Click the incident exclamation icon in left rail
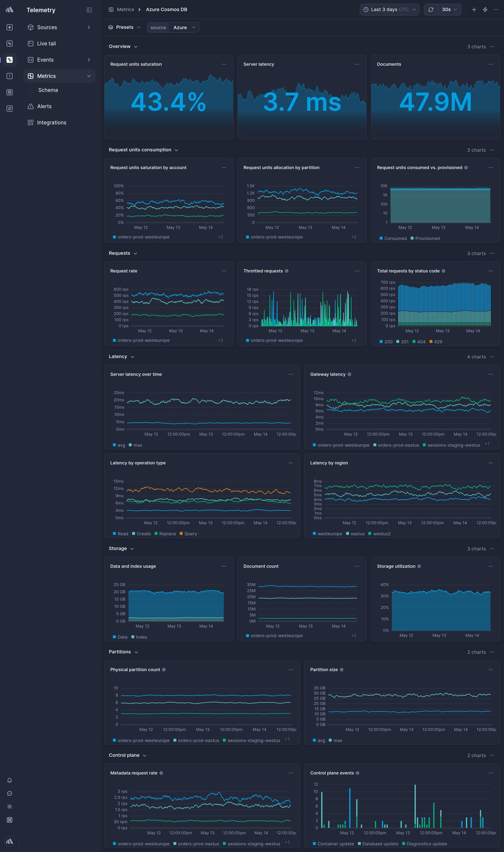 pyautogui.click(x=9, y=76)
